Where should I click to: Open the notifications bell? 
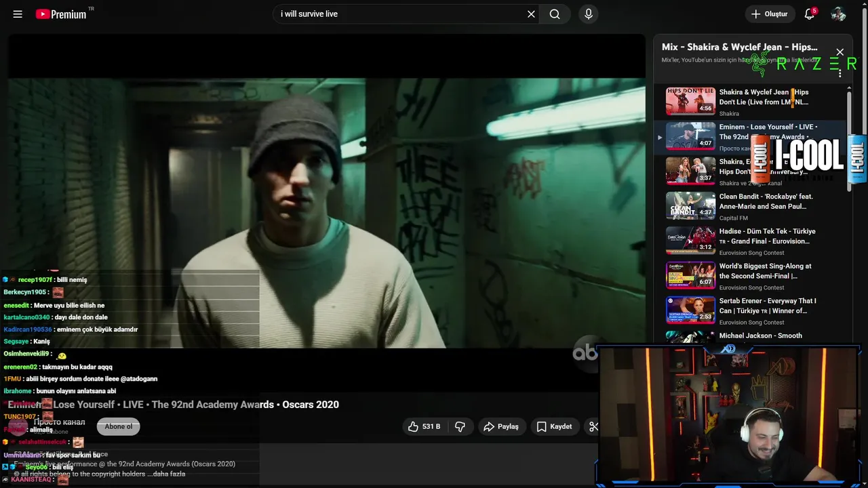pos(809,14)
